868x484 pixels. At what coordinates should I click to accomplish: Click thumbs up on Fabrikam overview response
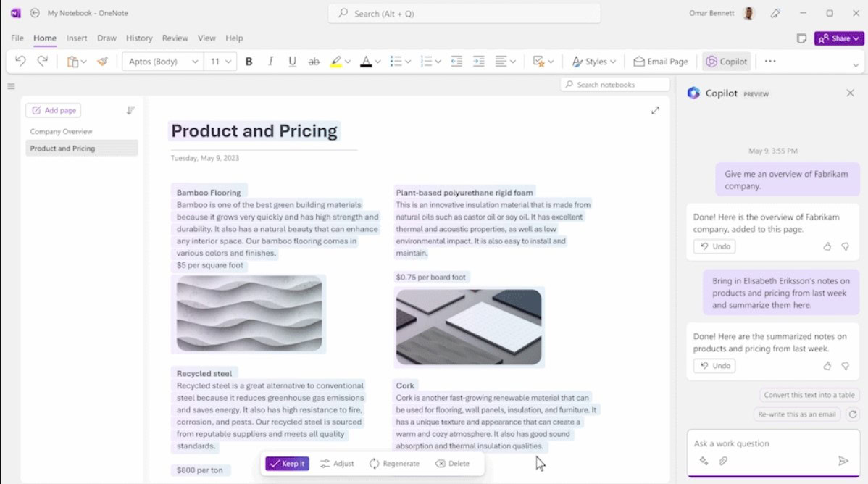[x=827, y=246]
